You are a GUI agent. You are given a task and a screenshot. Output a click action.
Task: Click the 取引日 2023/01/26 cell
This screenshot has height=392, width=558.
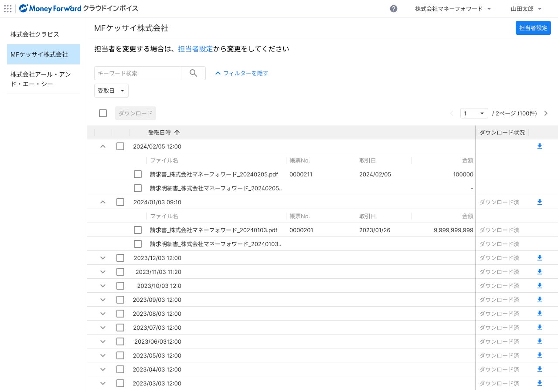pos(375,230)
